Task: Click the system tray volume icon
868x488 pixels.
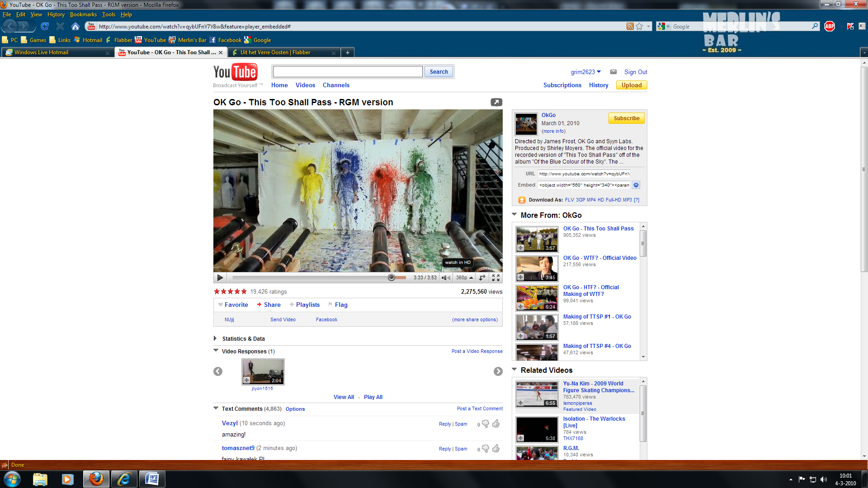Action: (823, 479)
